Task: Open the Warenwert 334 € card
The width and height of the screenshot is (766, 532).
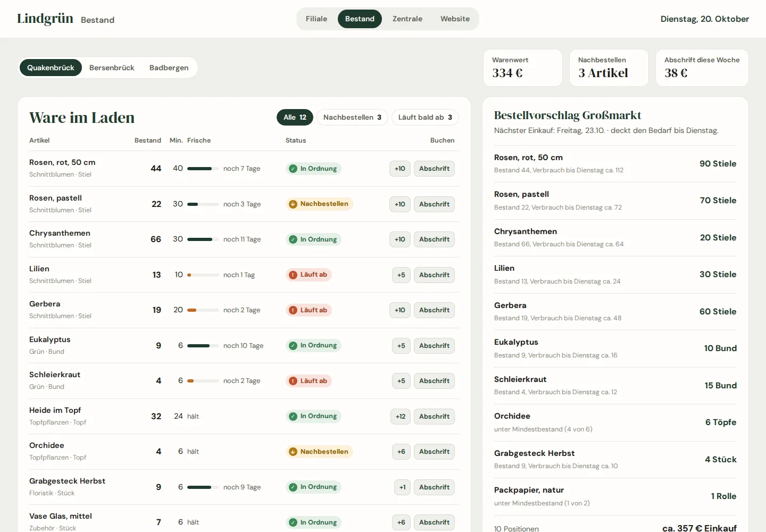Action: click(x=523, y=68)
